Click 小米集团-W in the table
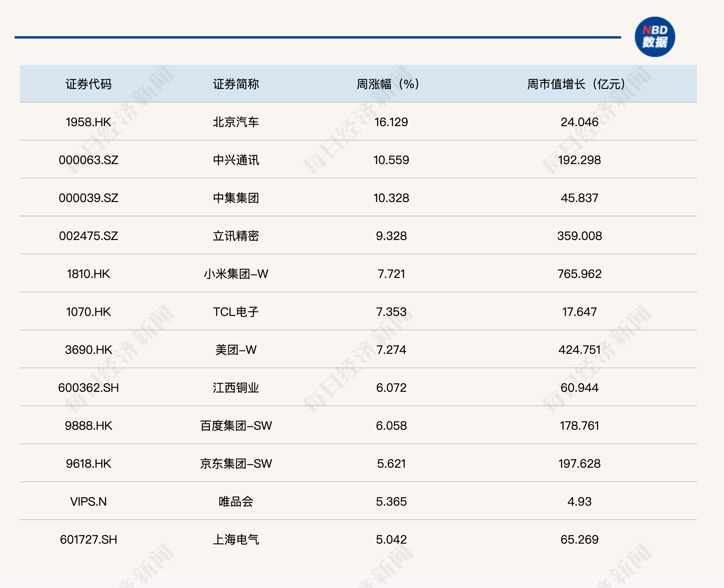 [x=236, y=274]
